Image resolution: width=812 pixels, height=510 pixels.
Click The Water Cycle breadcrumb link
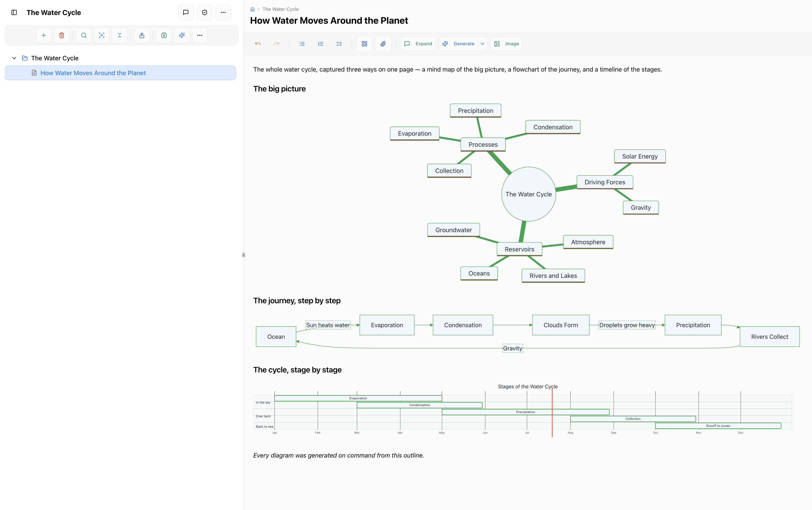click(x=280, y=10)
